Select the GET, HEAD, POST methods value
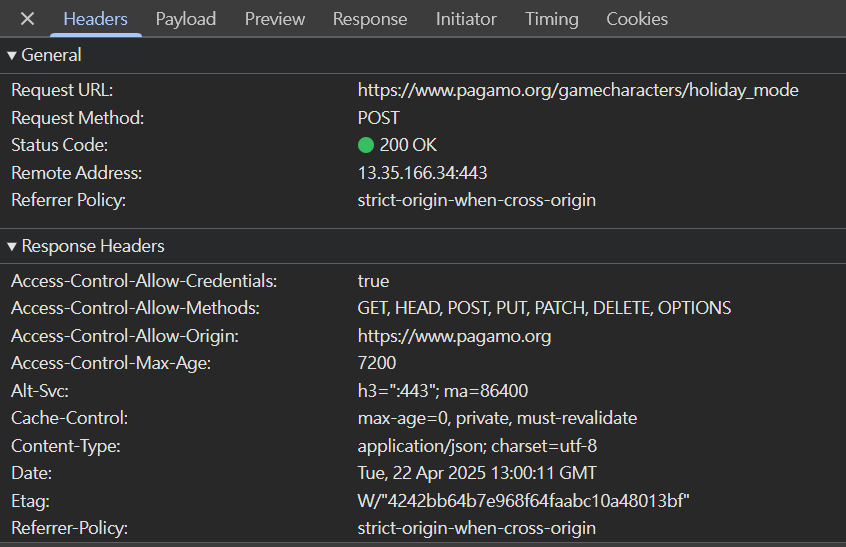The width and height of the screenshot is (846, 547). point(544,308)
